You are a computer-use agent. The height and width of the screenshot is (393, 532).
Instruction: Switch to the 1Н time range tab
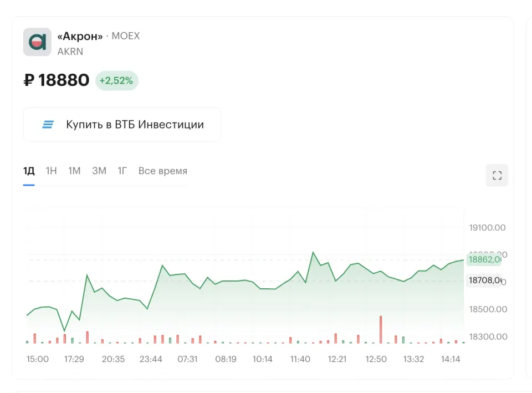pos(51,171)
